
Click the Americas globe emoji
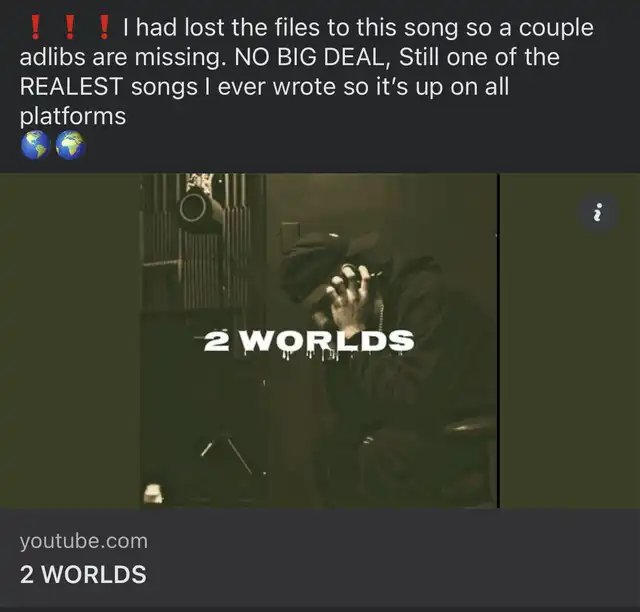click(x=36, y=145)
